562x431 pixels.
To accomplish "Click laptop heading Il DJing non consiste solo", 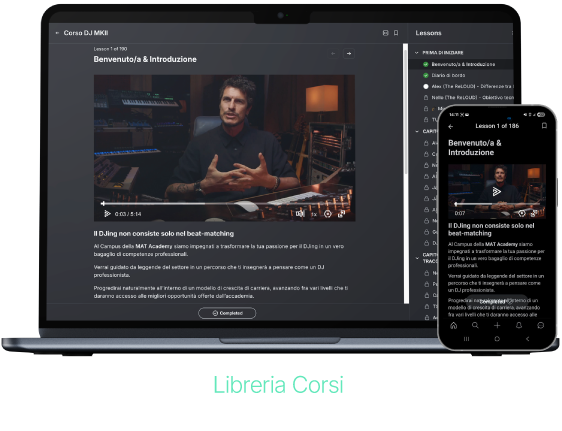I will click(x=164, y=234).
